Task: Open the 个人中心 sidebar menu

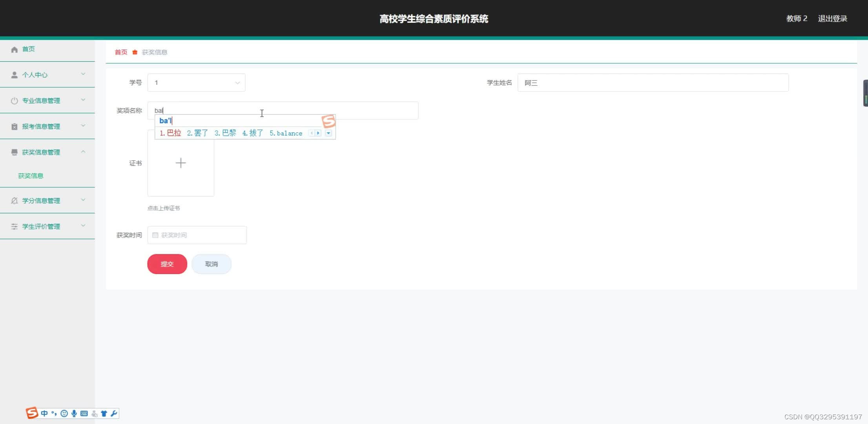Action: tap(47, 75)
